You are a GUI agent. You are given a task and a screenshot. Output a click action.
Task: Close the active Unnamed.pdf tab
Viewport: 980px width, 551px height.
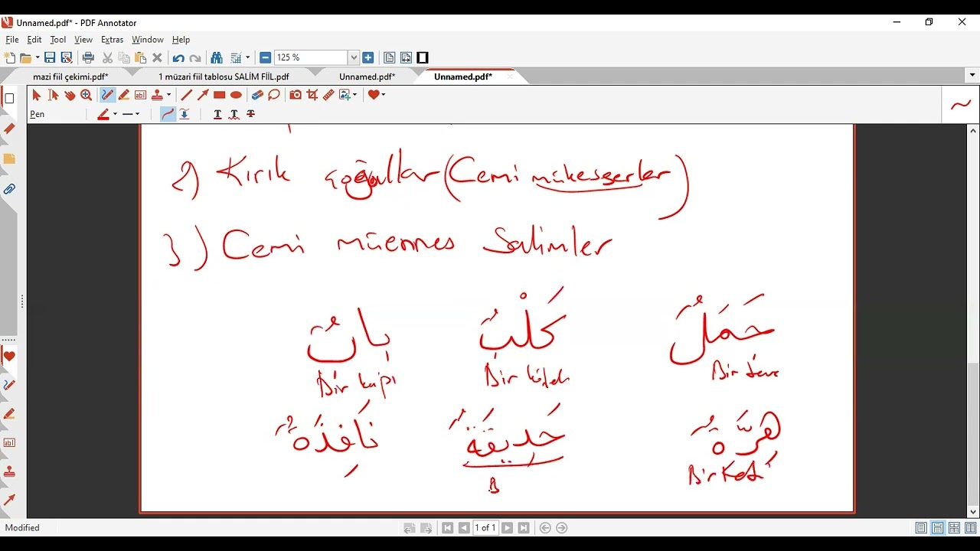[x=510, y=77]
